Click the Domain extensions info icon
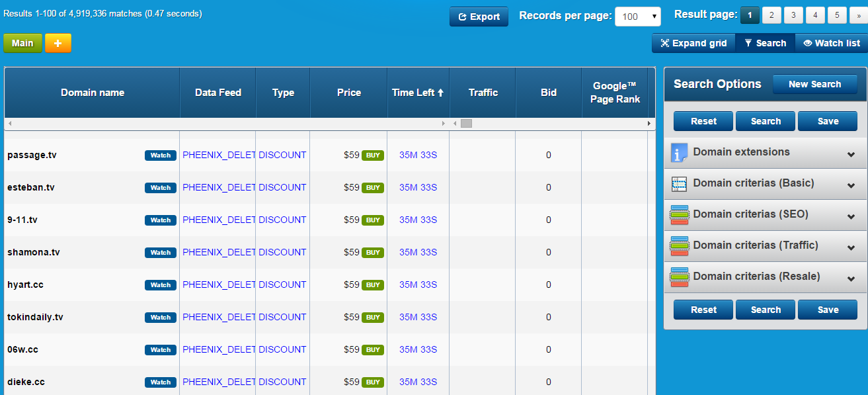 pos(680,153)
